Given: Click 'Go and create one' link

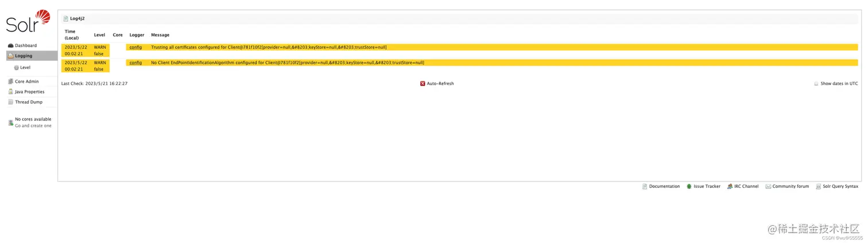Looking at the screenshot, I should tap(33, 126).
